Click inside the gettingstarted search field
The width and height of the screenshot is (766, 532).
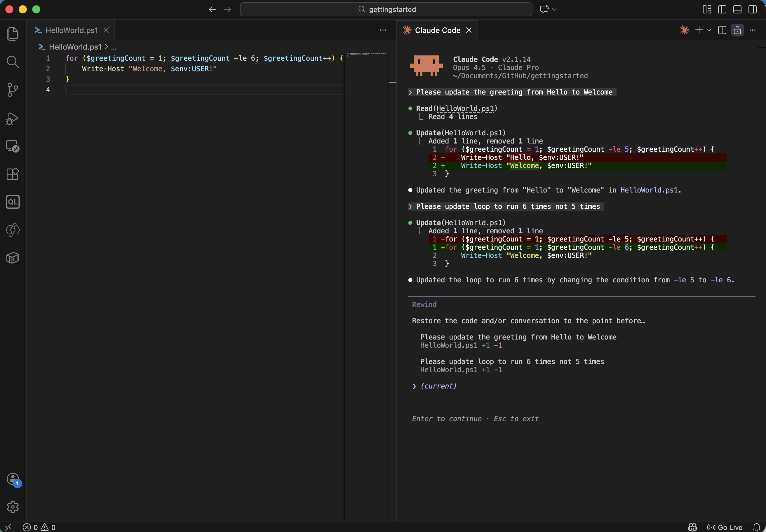coord(386,9)
